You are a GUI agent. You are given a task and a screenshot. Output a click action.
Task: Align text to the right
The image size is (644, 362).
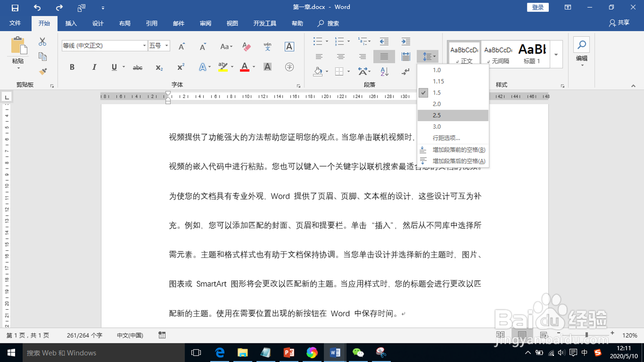point(362,57)
